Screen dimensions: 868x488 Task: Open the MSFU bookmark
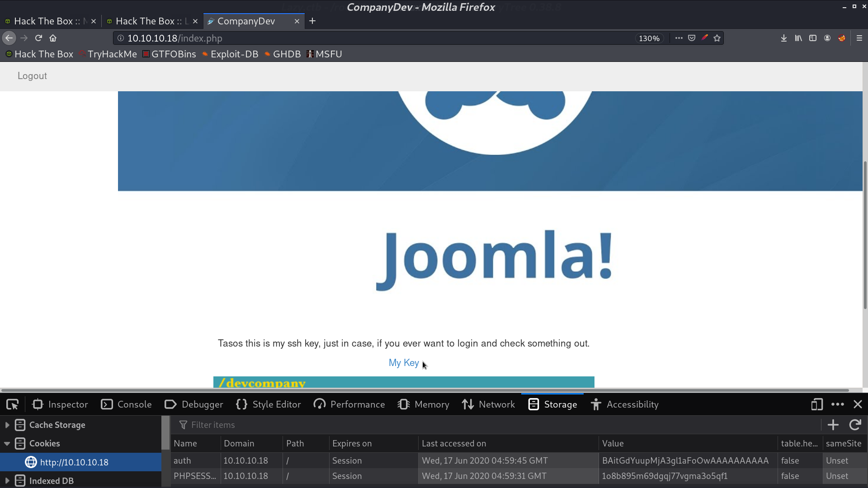(325, 54)
